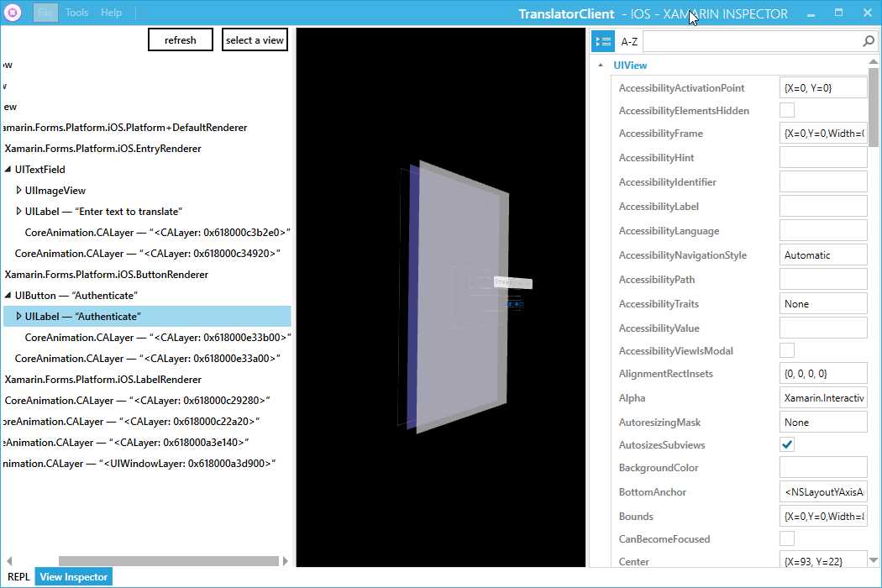Screen dimensions: 882x588
Task: Expand the UILabel Authenticate tree node
Action: (x=18, y=316)
